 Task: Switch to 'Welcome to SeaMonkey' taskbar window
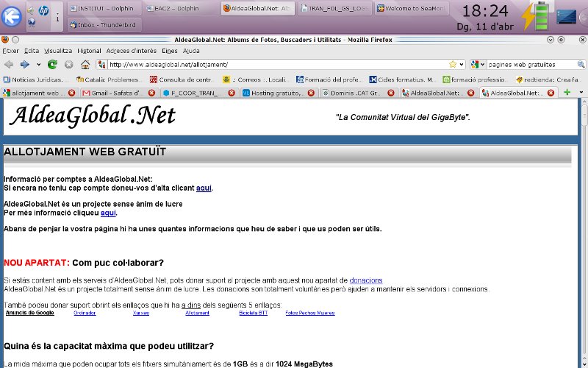point(412,8)
